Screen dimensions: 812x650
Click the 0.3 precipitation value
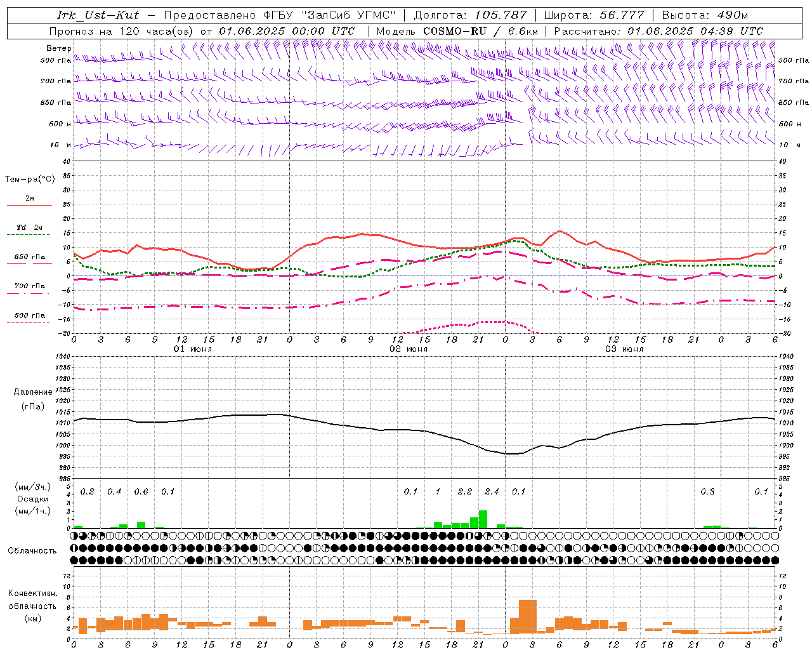[x=707, y=492]
